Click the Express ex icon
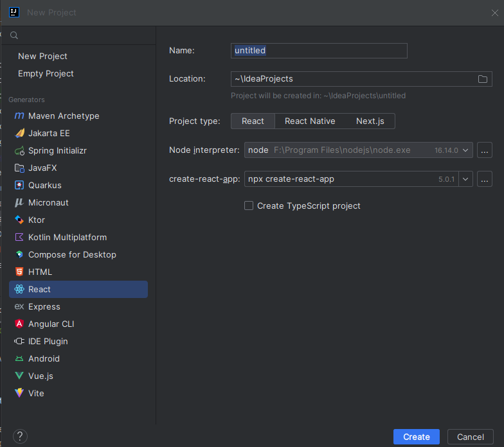504x447 pixels. click(x=19, y=306)
